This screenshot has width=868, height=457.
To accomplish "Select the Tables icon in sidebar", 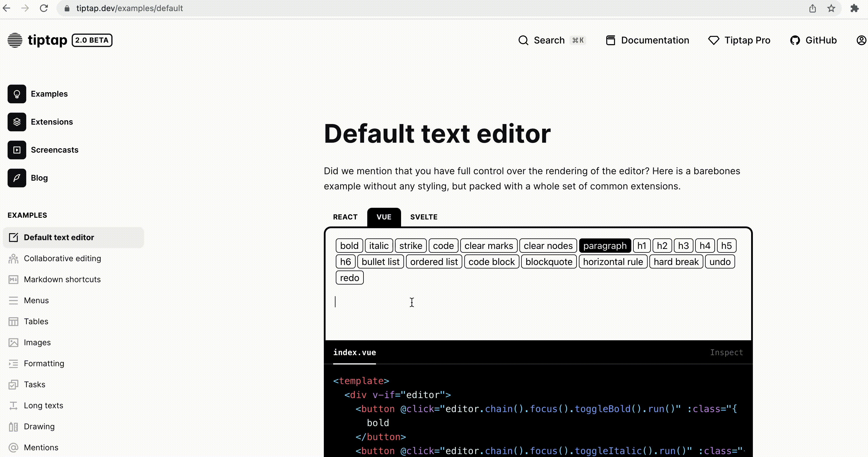I will [13, 321].
